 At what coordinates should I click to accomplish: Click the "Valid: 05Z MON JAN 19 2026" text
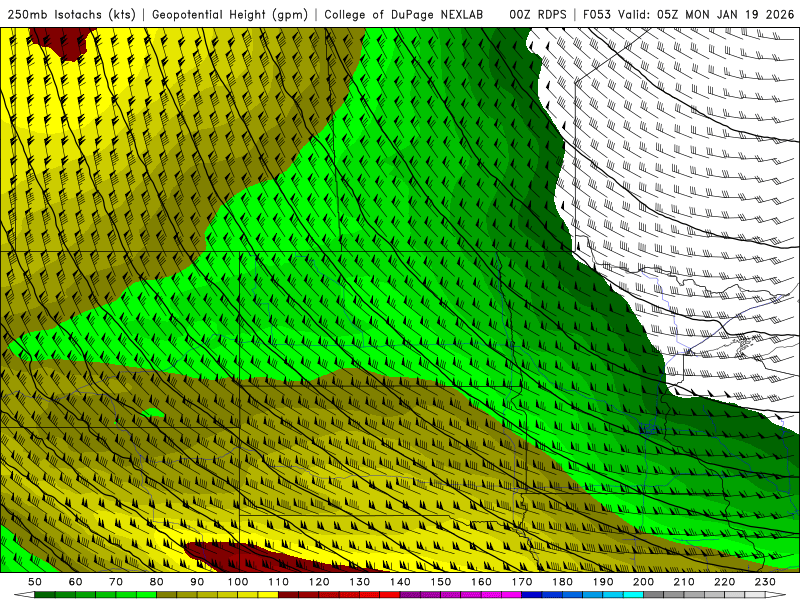[706, 14]
